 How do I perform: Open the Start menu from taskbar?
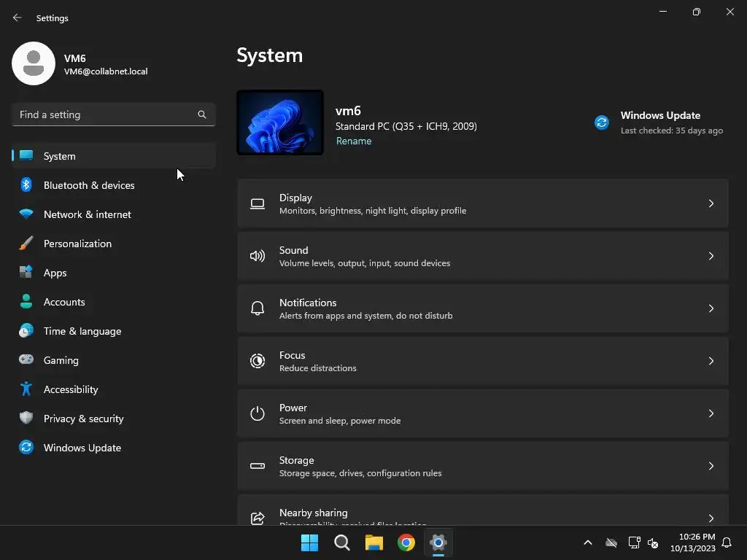[x=309, y=542]
